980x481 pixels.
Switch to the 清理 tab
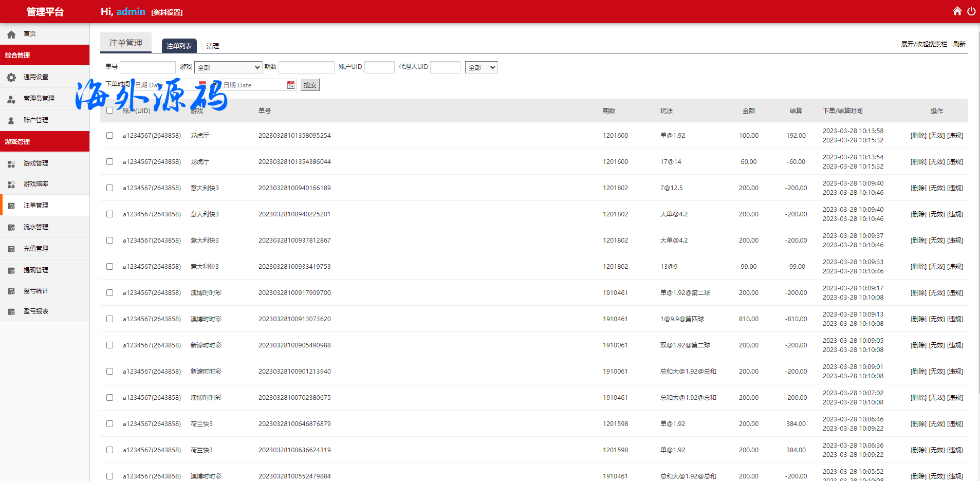(213, 46)
